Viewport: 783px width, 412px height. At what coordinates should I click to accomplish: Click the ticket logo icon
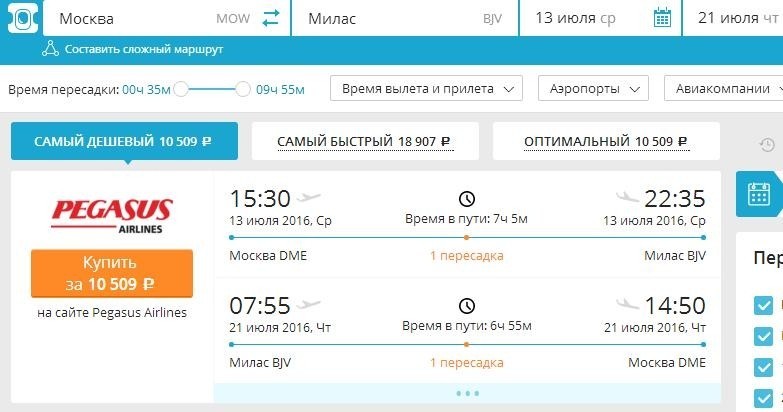pyautogui.click(x=22, y=18)
